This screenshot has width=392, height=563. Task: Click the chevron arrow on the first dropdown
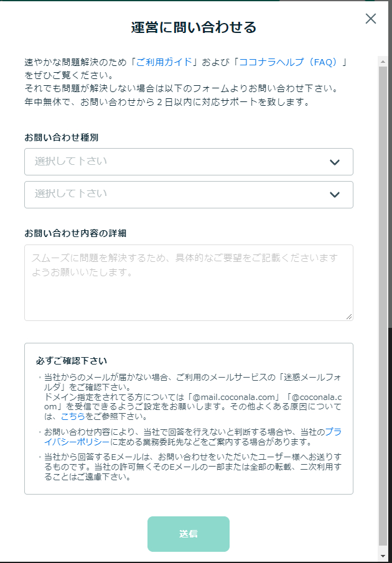click(x=335, y=162)
